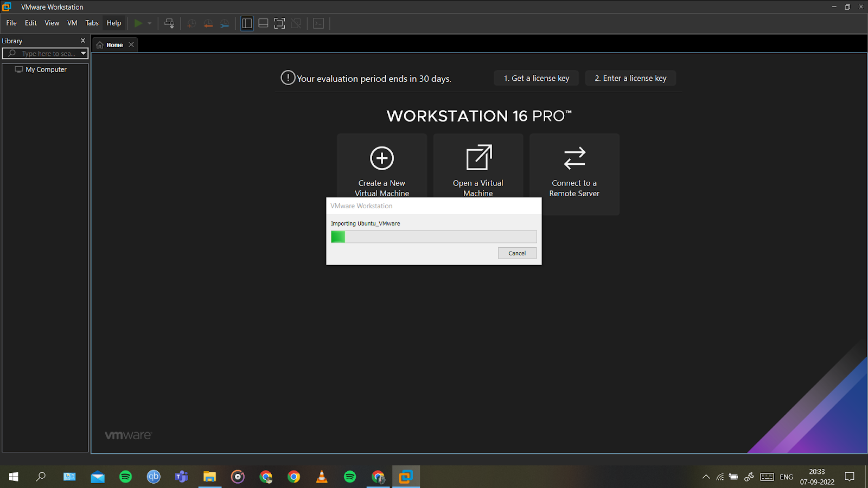Viewport: 868px width, 488px height.
Task: Click the Revert to Snapshot icon
Action: [208, 23]
